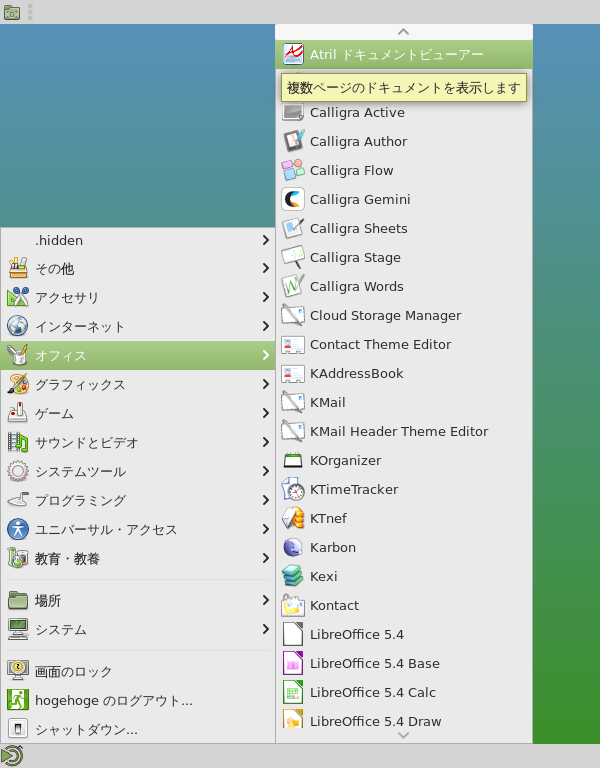Click the scroll-down arrow below the submenu
This screenshot has height=768, width=600.
tap(404, 735)
